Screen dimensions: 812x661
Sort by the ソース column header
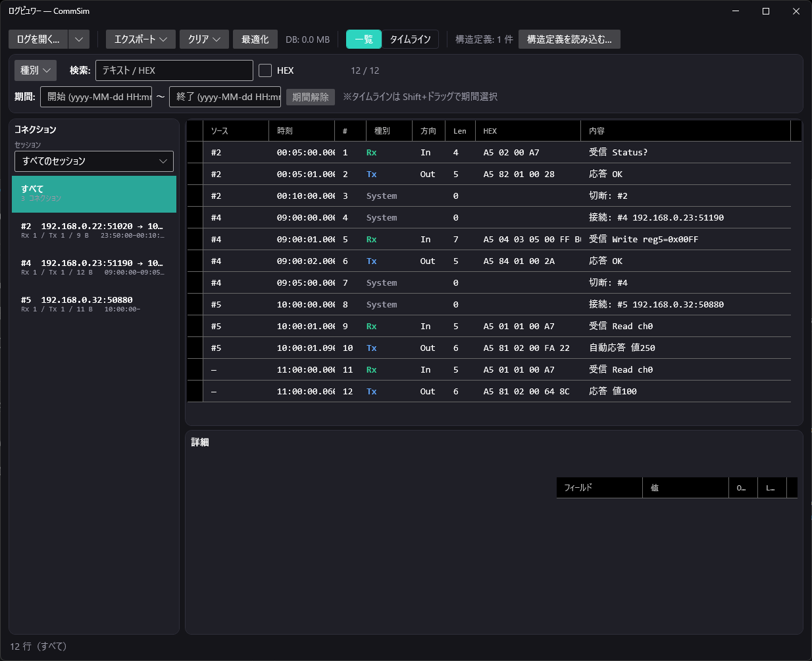pos(236,131)
